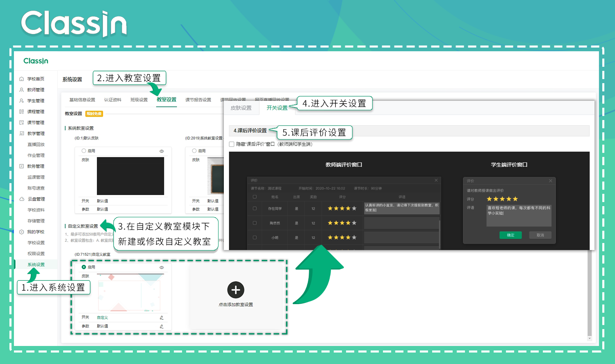Open the 学校首页 home icon in sidebar
Screen dimensions: 615x364
pyautogui.click(x=22, y=79)
